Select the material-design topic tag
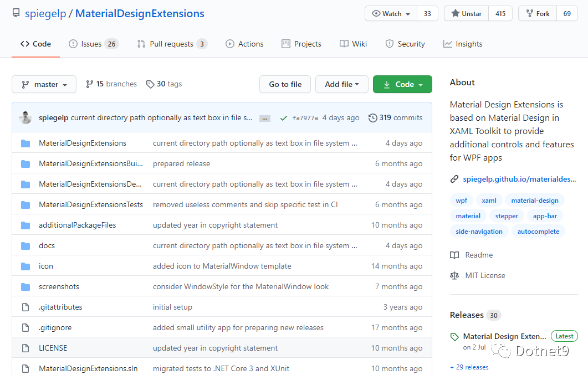The width and height of the screenshot is (588, 375). (x=535, y=201)
